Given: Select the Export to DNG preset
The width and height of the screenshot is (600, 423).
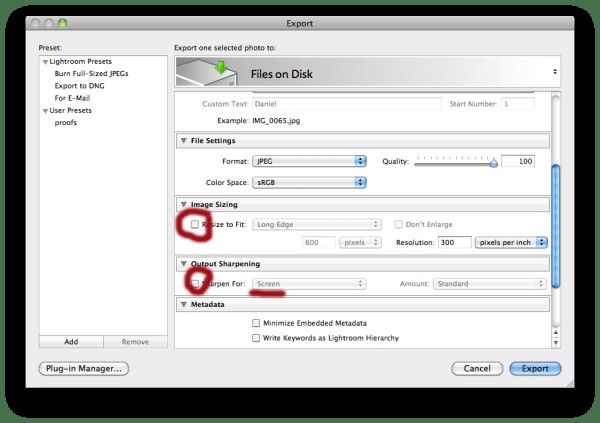Looking at the screenshot, I should tap(80, 86).
